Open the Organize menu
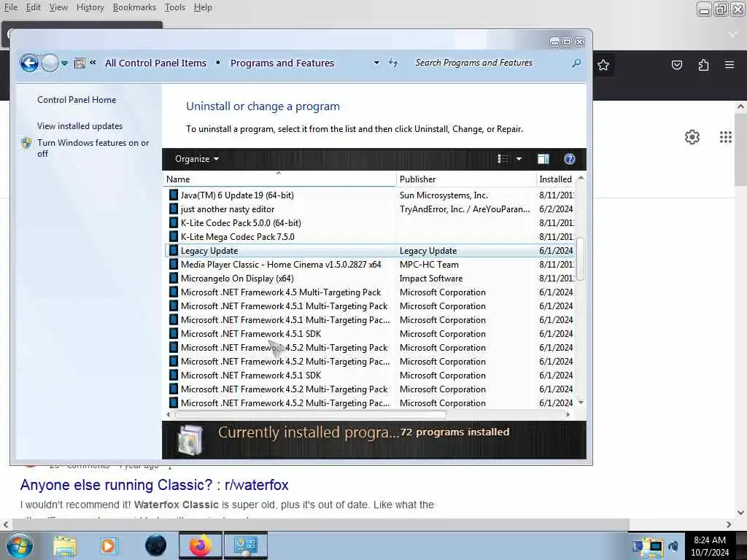 pos(197,159)
